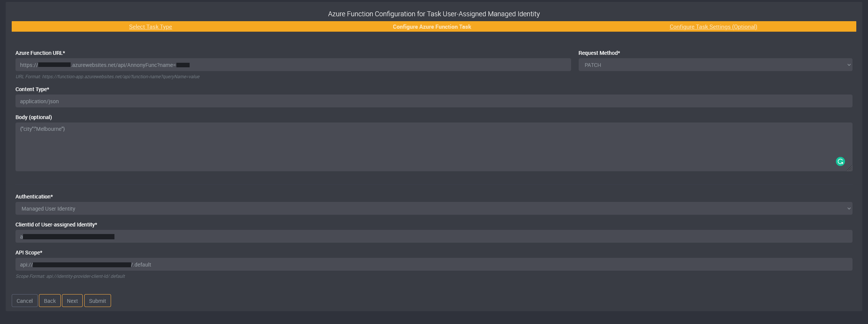Go to Select Task Type step
Image resolution: width=868 pixels, height=324 pixels.
(x=150, y=26)
